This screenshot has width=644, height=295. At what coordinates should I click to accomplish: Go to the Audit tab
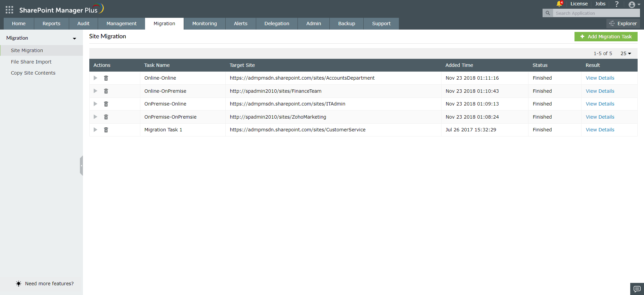pos(83,24)
